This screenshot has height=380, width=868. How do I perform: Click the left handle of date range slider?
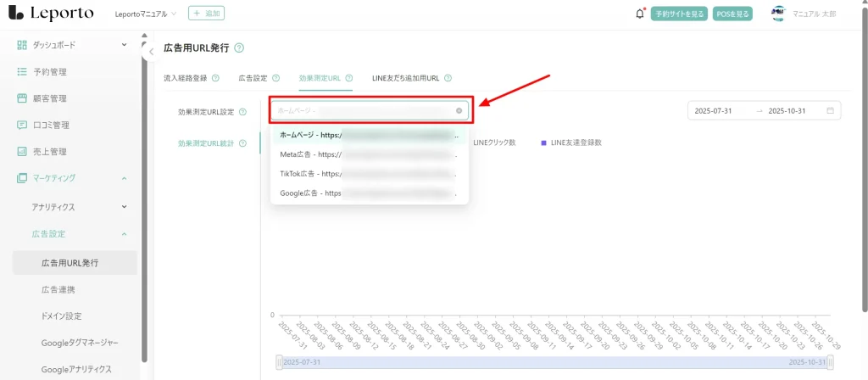279,362
